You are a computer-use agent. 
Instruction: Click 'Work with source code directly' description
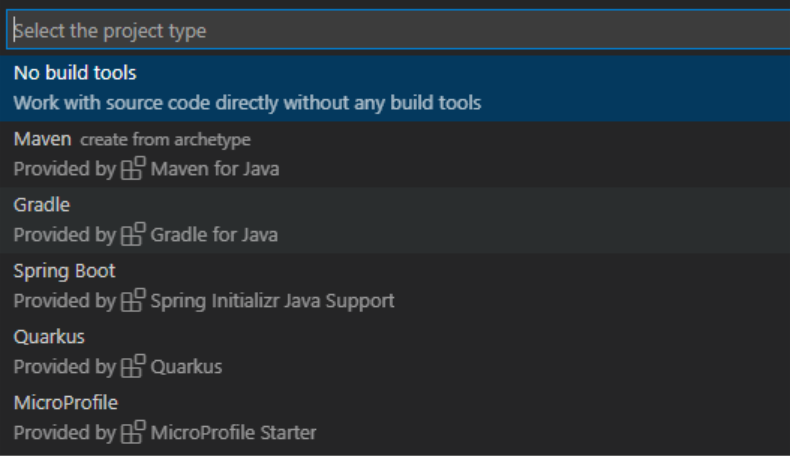pos(247,103)
